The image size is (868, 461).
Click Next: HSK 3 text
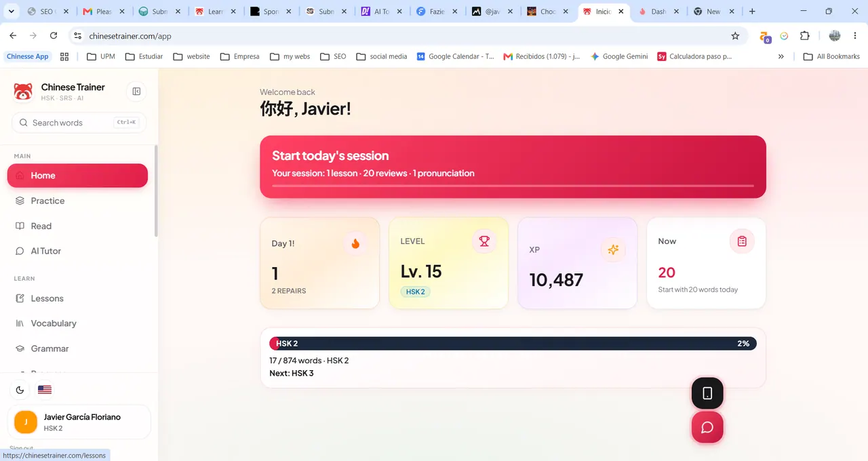pos(292,373)
